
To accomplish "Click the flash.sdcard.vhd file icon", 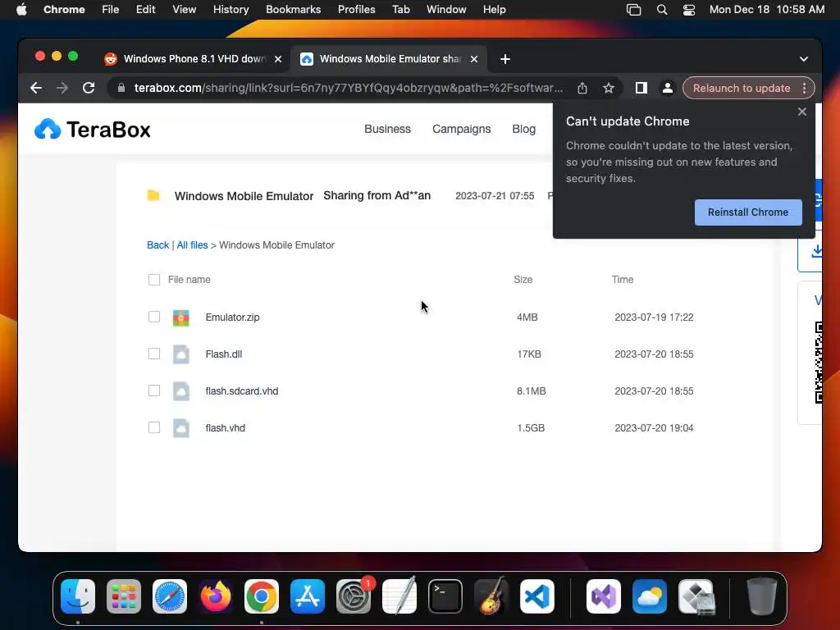I will point(181,391).
